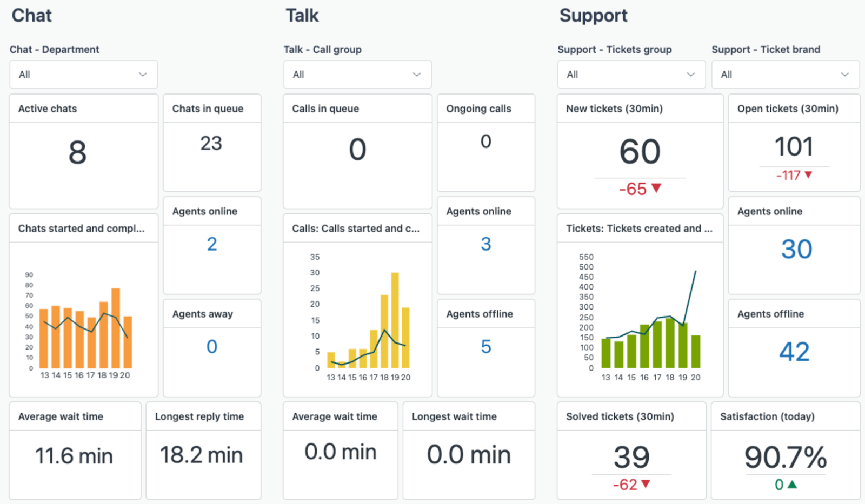The height and width of the screenshot is (504, 865).
Task: Open the Support Ticket brand dropdown
Action: tap(784, 74)
